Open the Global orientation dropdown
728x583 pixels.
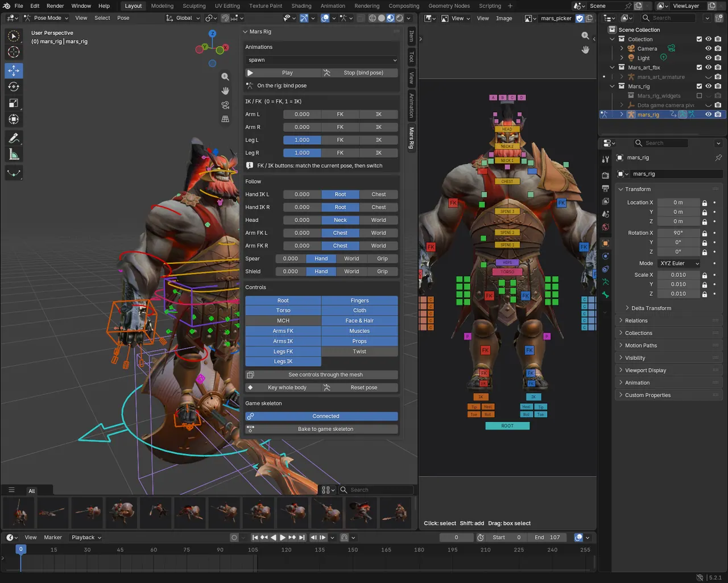tap(183, 18)
